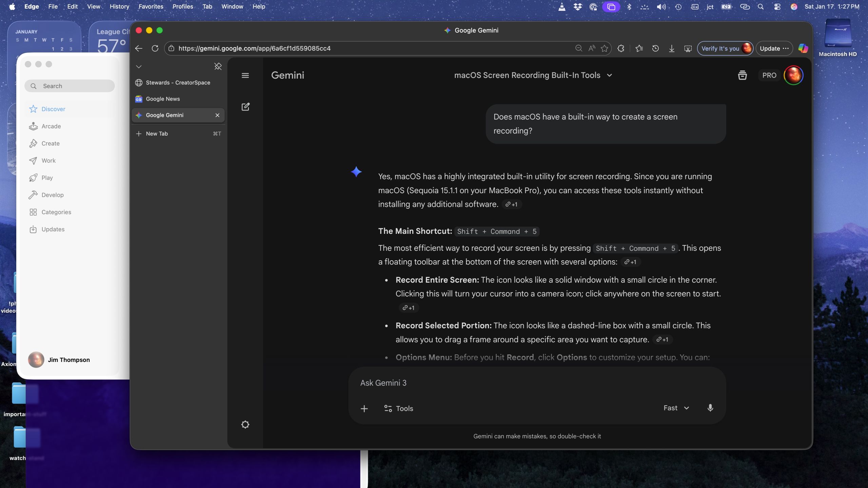
Task: Toggle read aloud in address bar
Action: (x=592, y=48)
